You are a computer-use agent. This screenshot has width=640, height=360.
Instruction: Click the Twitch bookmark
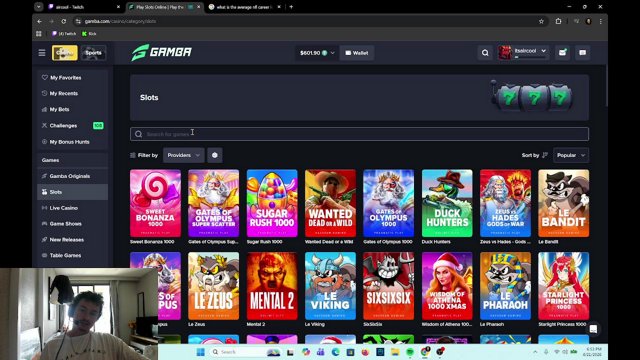point(64,34)
